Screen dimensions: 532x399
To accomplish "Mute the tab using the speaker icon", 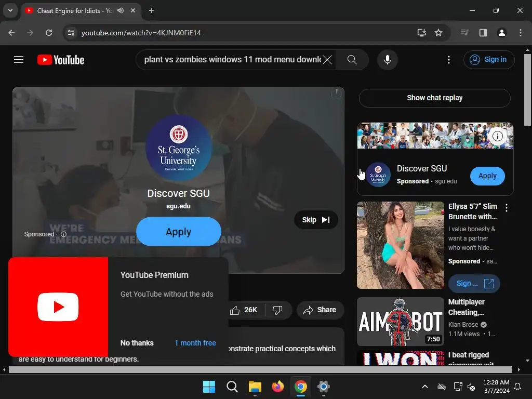I will point(121,10).
